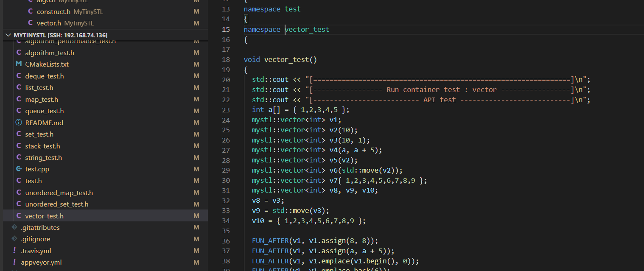Click the CMake icon next to CMakeLists.txt

pyautogui.click(x=19, y=64)
